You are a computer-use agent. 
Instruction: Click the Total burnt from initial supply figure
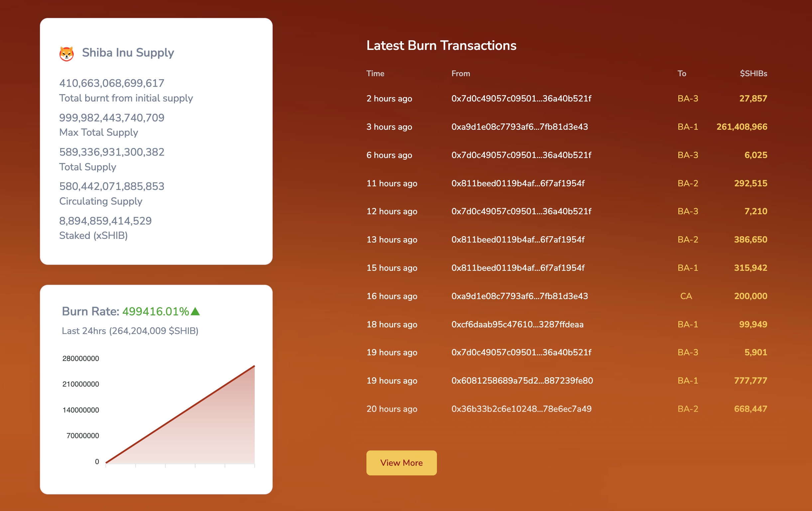(112, 83)
